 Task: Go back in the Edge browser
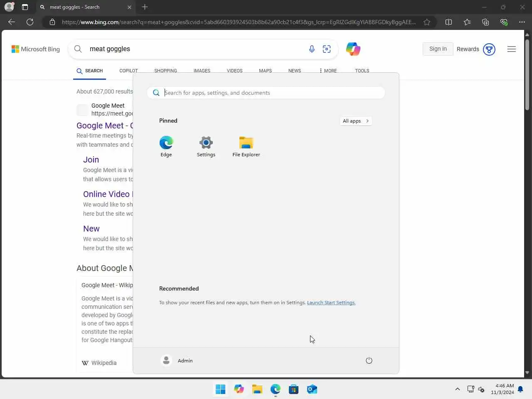tap(12, 22)
